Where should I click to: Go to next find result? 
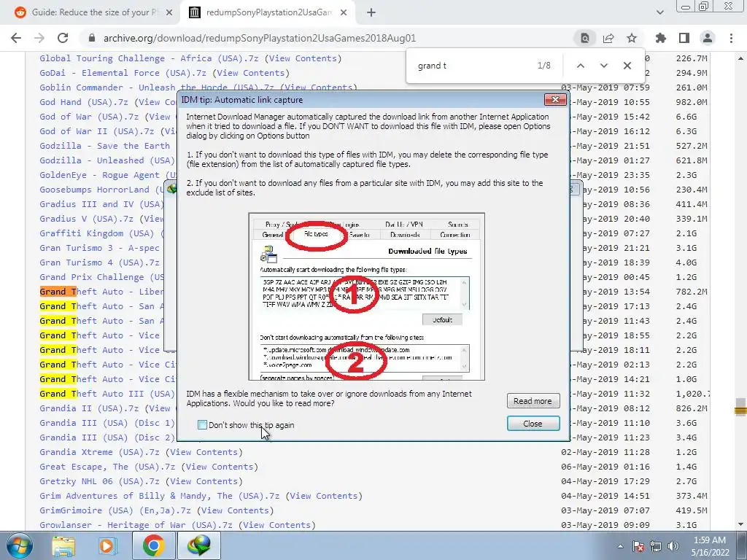tap(603, 66)
